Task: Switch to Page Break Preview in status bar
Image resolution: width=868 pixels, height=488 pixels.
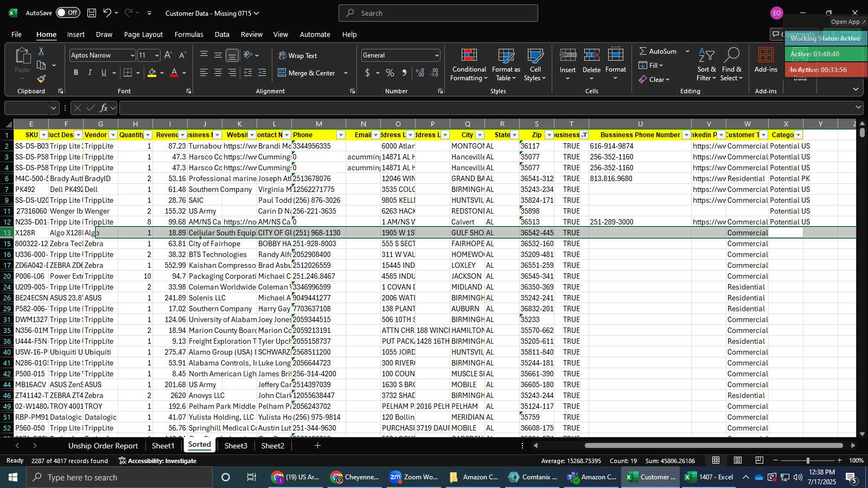Action: [x=759, y=460]
